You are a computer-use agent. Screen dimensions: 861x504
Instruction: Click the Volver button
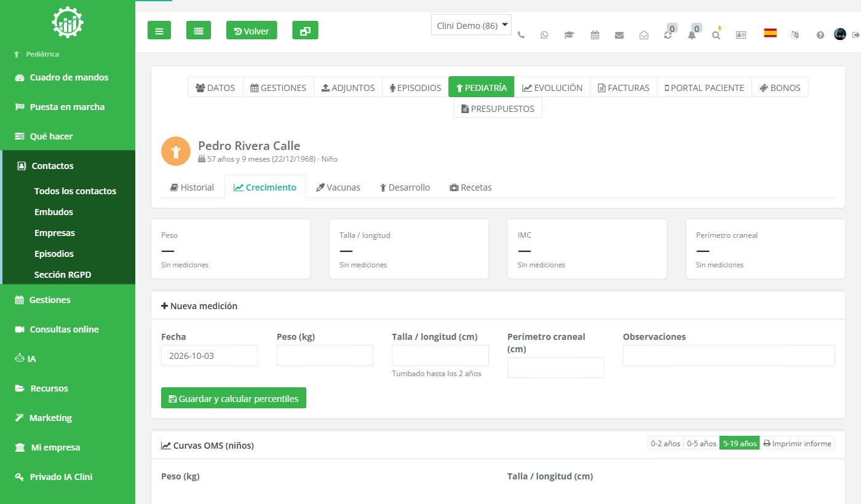point(252,30)
